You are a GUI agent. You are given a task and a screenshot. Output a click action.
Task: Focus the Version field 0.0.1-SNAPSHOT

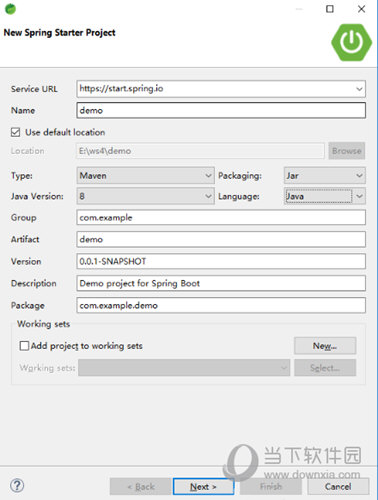tap(221, 261)
